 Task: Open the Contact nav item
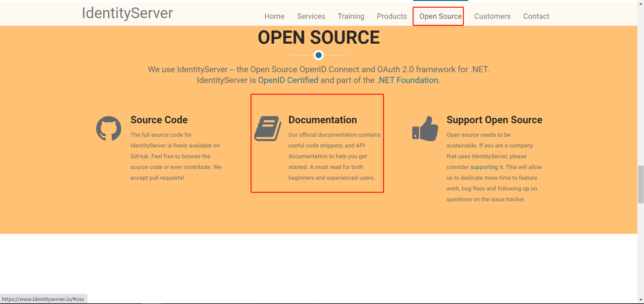pyautogui.click(x=536, y=16)
